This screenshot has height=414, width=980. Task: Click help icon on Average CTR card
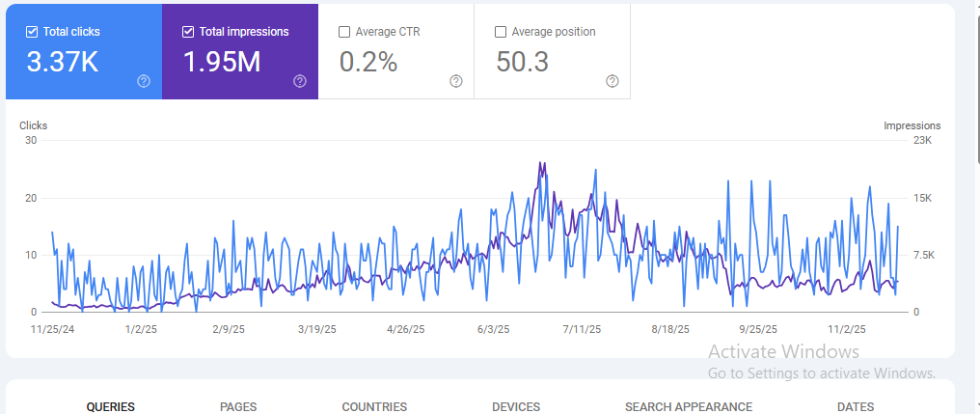point(456,81)
